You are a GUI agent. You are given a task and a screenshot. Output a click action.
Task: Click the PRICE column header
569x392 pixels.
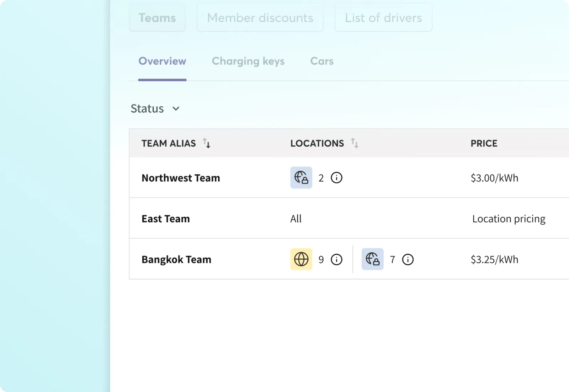point(484,143)
